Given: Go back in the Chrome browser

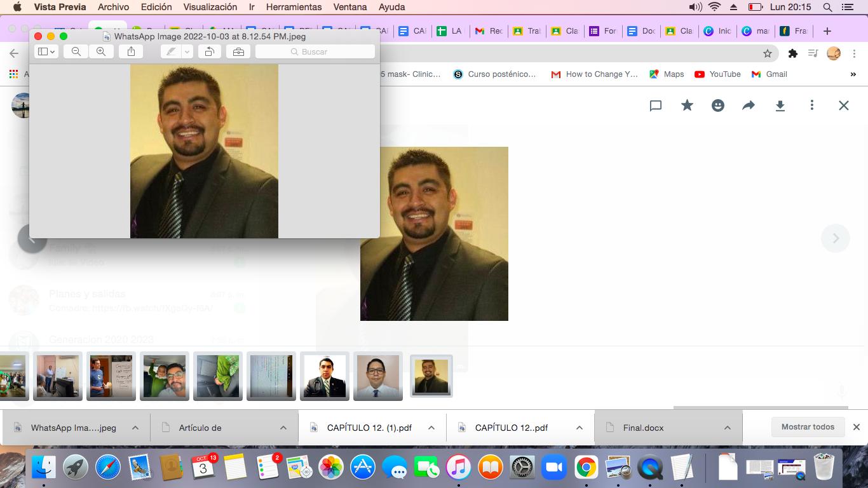Looking at the screenshot, I should click(x=14, y=53).
